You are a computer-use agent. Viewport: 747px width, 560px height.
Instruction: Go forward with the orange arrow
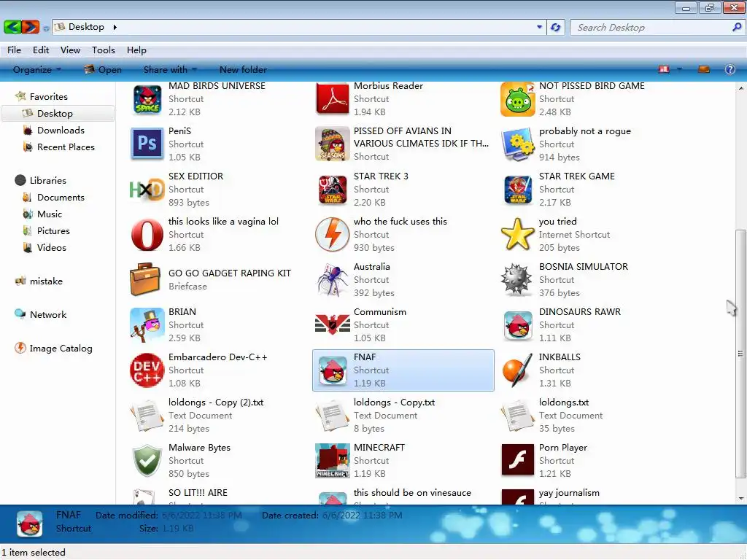click(x=30, y=27)
